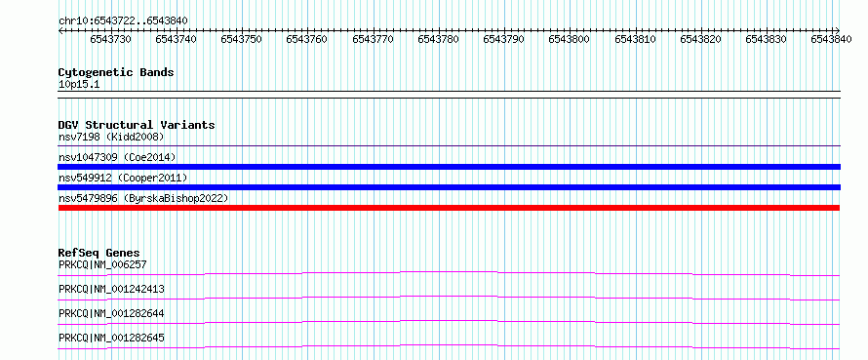Click the ruler's left arrow end

60,30
